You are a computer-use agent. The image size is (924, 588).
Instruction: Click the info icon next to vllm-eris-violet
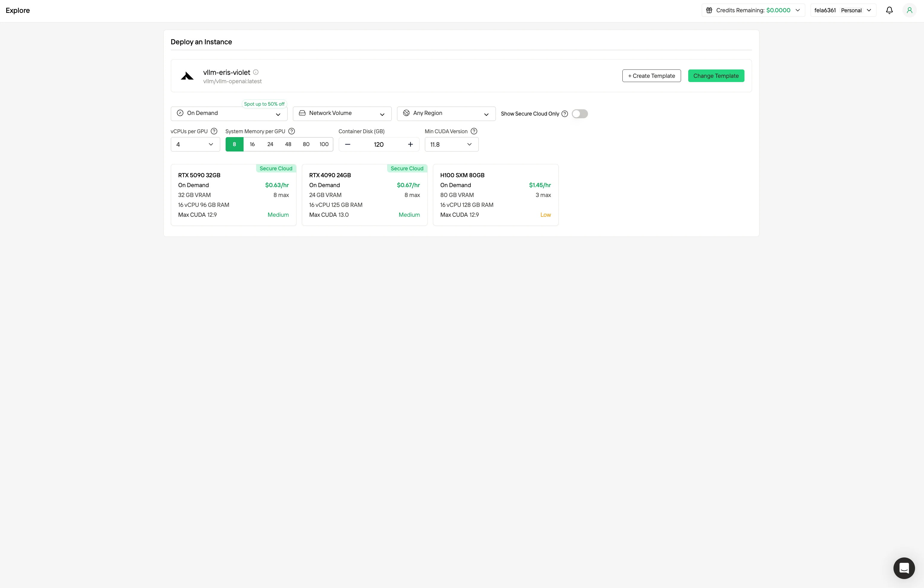pos(256,72)
